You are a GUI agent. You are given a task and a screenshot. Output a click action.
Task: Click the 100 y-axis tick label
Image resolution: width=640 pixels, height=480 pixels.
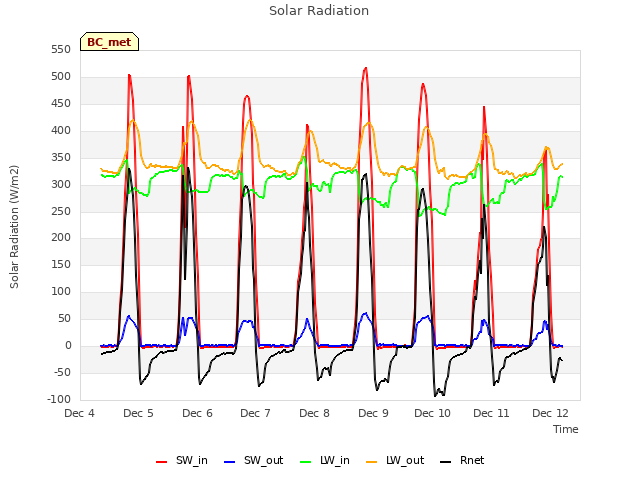(x=61, y=291)
